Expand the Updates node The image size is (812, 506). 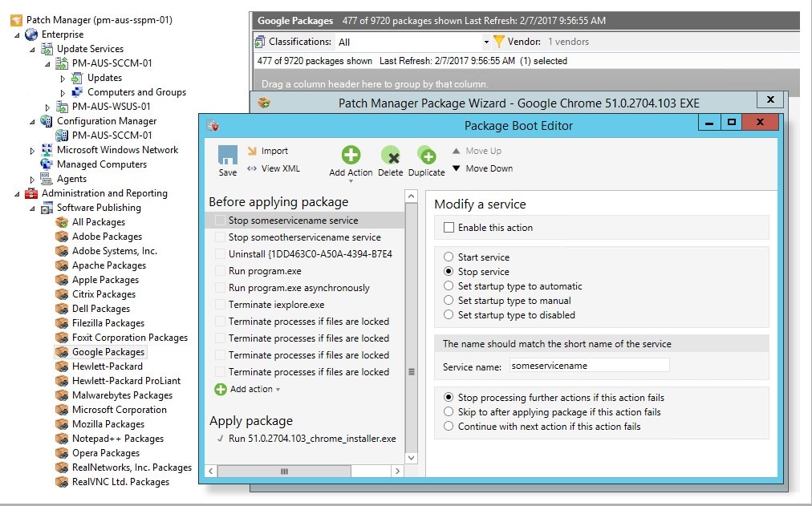(x=63, y=78)
